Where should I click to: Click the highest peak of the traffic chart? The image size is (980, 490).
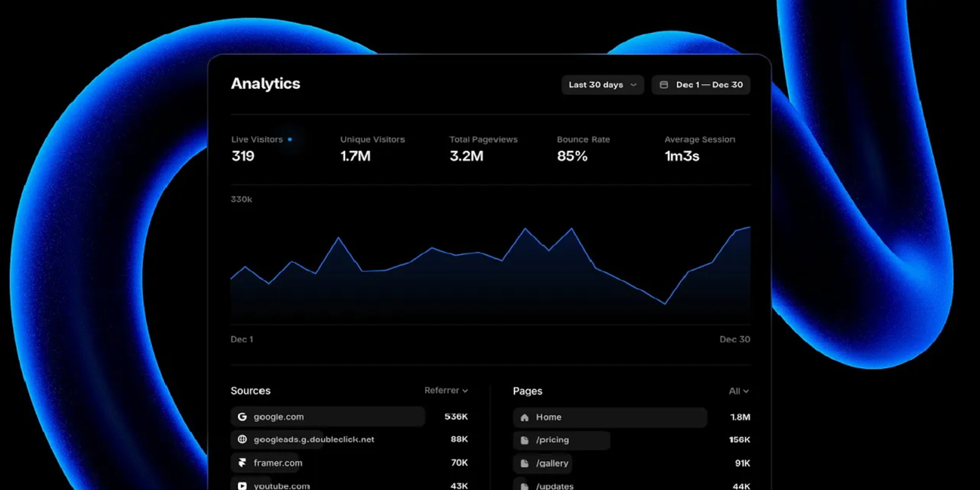[525, 227]
